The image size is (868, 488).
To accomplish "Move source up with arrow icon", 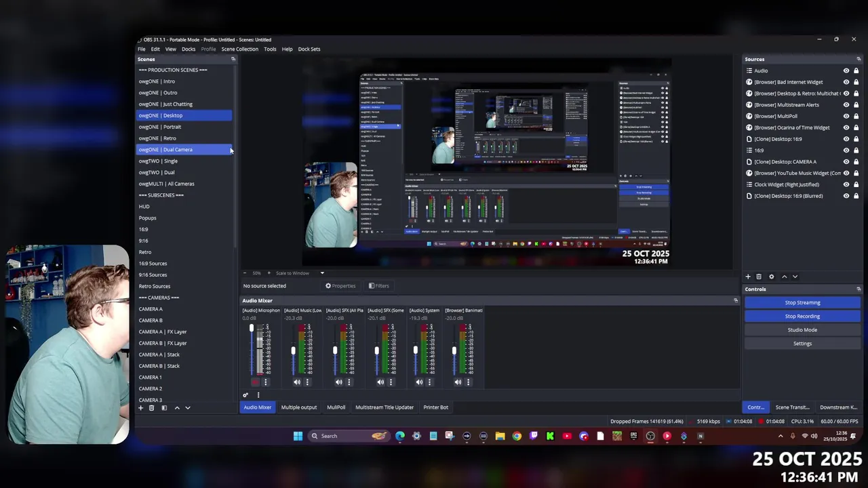I will coord(784,277).
